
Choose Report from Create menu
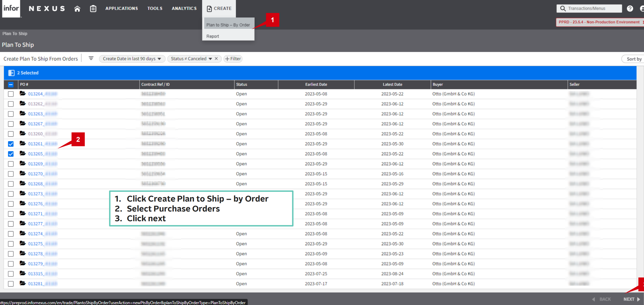tap(213, 36)
